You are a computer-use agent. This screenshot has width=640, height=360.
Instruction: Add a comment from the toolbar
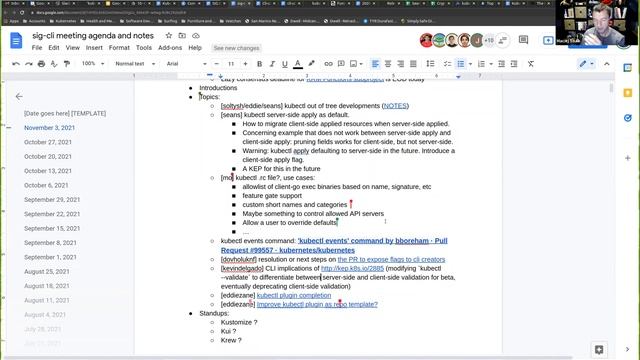tap(341, 64)
